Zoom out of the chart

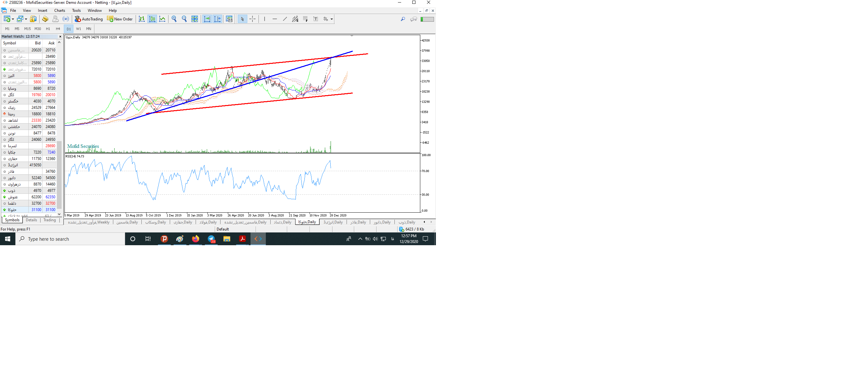184,19
